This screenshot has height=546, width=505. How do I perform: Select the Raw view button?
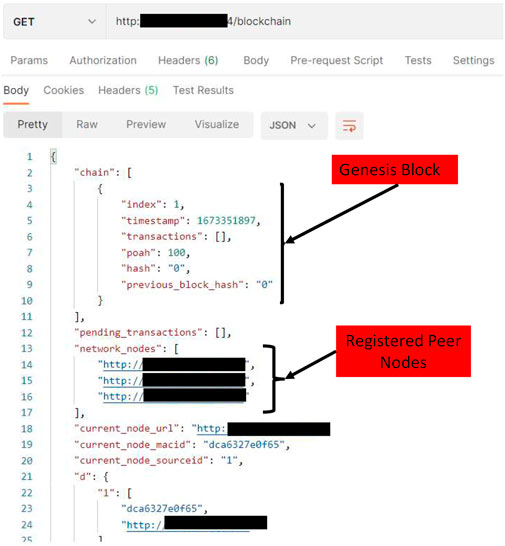click(x=87, y=124)
